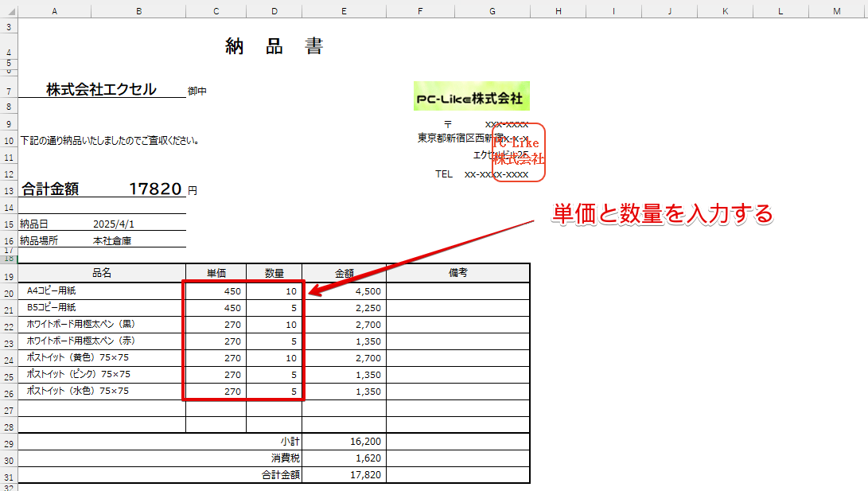Click the 単価 table header cell
The image size is (868, 491).
point(216,273)
